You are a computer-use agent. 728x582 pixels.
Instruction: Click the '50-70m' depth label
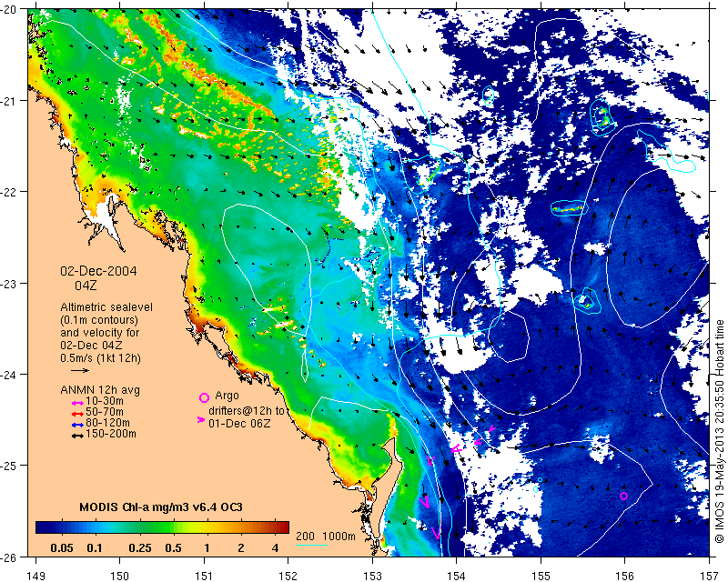coord(105,412)
